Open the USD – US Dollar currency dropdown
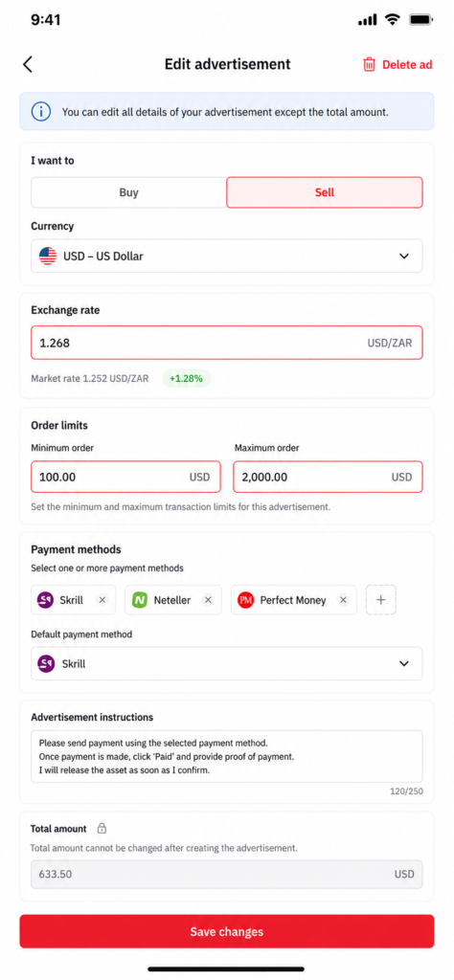This screenshot has width=454, height=980. coord(227,256)
